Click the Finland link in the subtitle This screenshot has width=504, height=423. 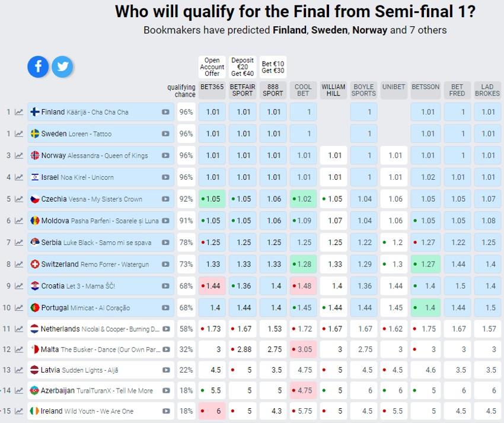[x=289, y=30]
